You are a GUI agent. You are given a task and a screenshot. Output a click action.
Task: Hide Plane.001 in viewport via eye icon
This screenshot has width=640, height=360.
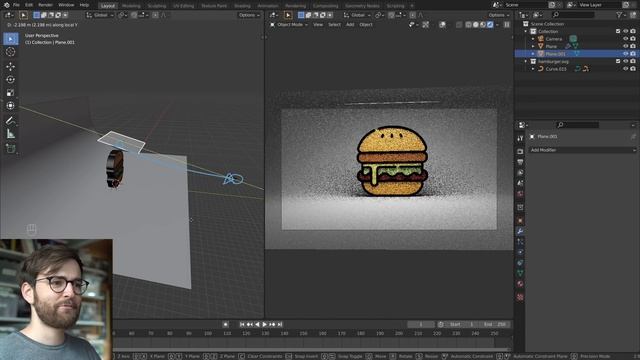click(625, 54)
